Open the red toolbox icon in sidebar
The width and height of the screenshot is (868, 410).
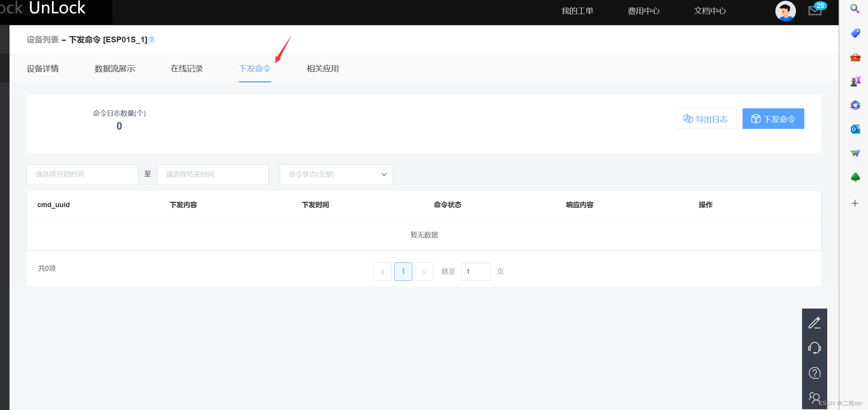point(855,58)
